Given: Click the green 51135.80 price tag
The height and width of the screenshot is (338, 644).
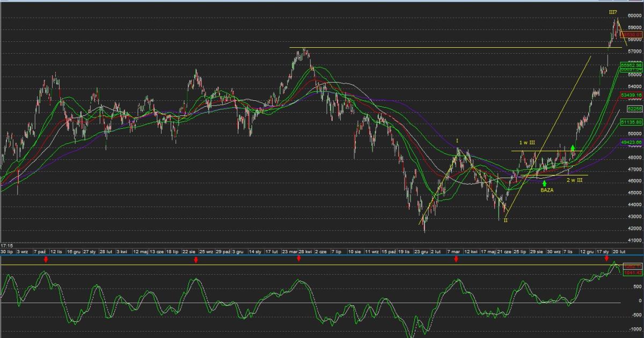Looking at the screenshot, I should (631, 122).
